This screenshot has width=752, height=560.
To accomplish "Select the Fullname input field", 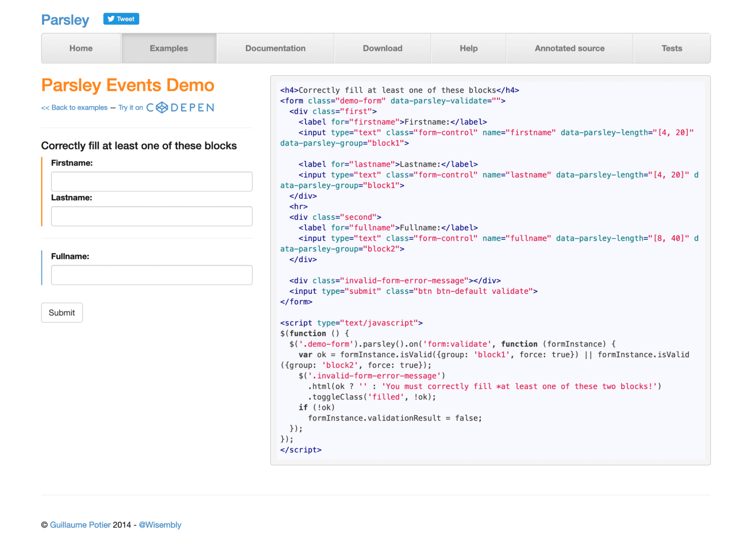I will [x=152, y=275].
